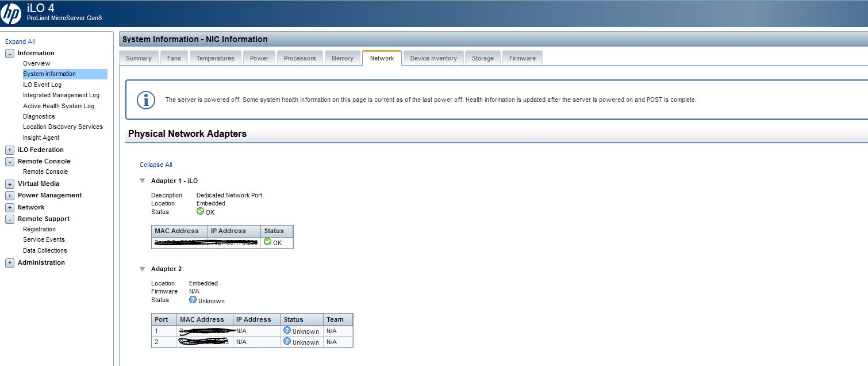Collapse the Remote Support tree section

pos(10,219)
